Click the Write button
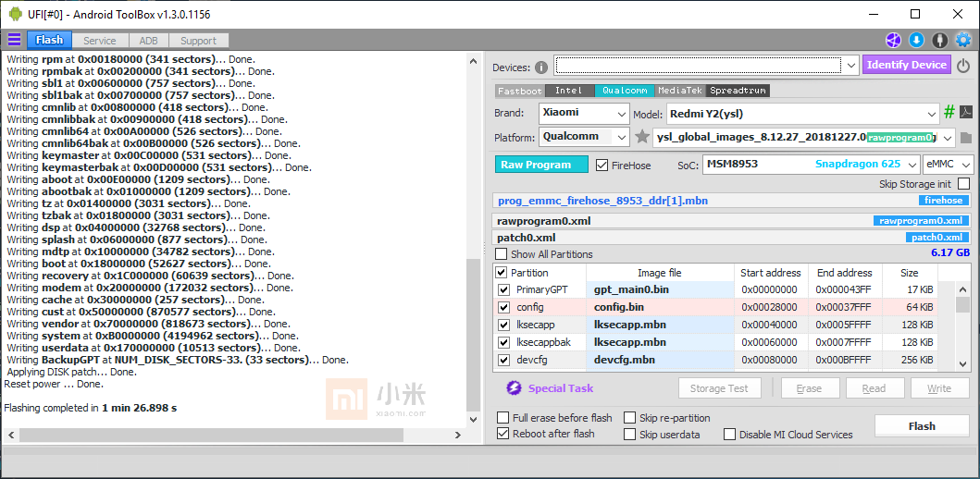Image resolution: width=980 pixels, height=479 pixels. click(938, 387)
